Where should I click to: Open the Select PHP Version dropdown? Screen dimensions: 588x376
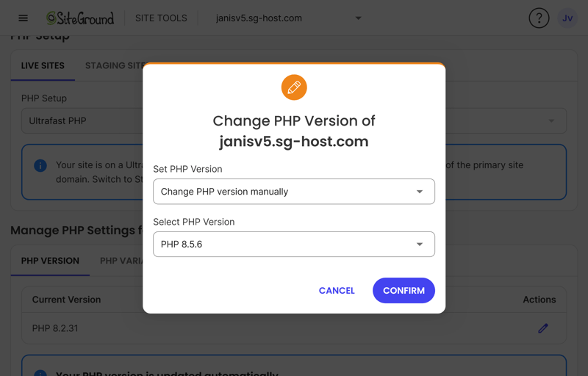point(294,244)
